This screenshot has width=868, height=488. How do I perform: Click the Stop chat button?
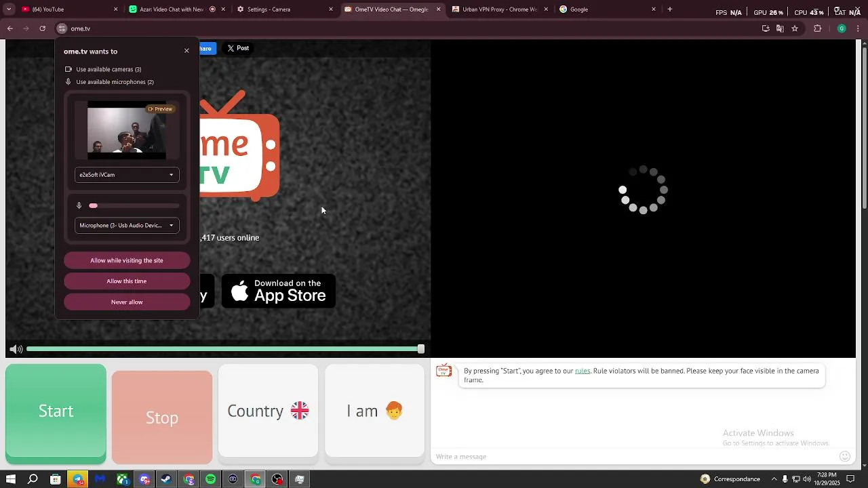tap(162, 418)
